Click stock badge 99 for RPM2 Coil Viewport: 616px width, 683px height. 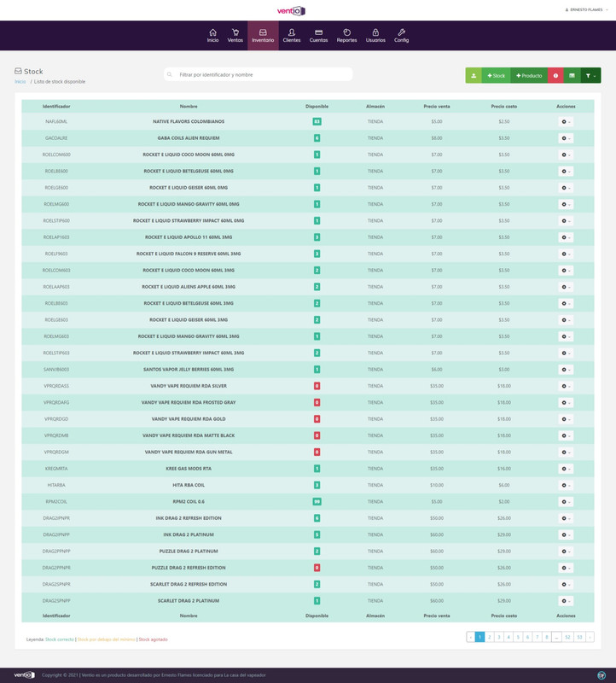tap(317, 502)
